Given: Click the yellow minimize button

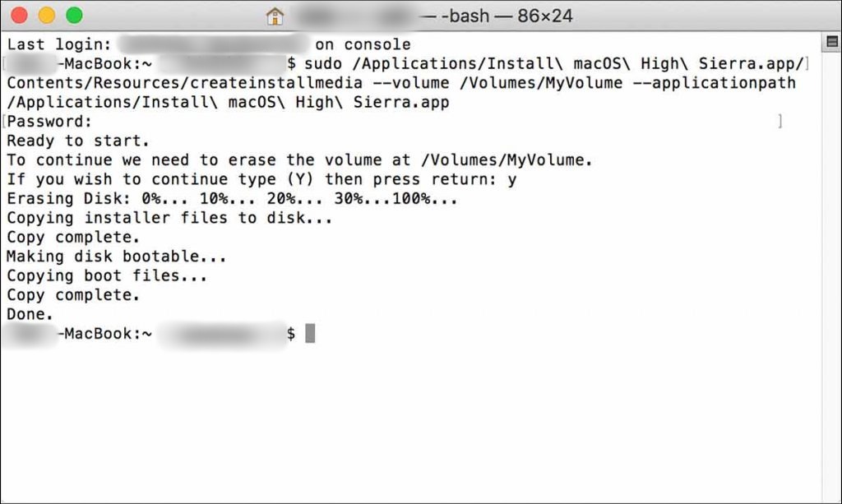Looking at the screenshot, I should click(47, 14).
